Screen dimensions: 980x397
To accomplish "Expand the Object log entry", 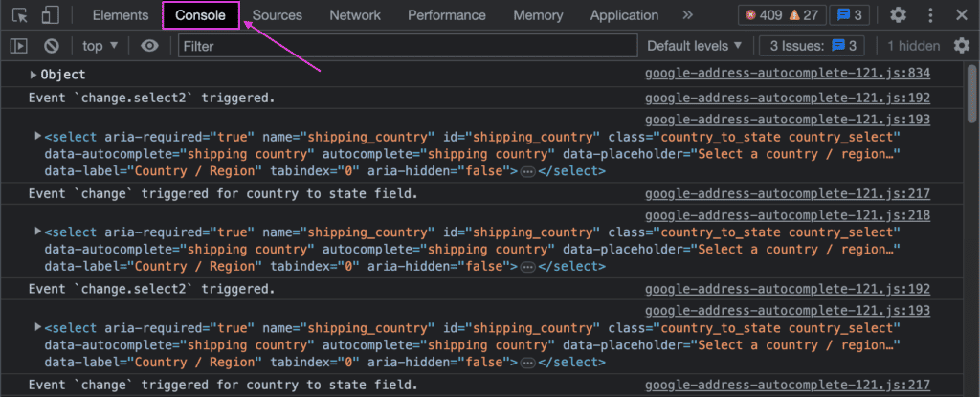I will (x=34, y=75).
